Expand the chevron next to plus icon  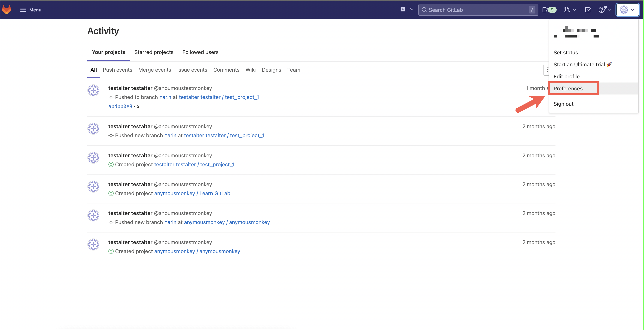[411, 10]
